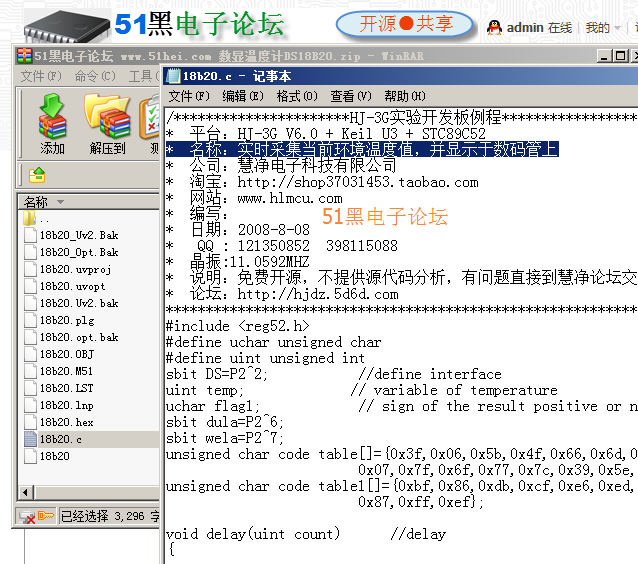
Task: Maximize the WinRAR window
Action: (x=621, y=56)
